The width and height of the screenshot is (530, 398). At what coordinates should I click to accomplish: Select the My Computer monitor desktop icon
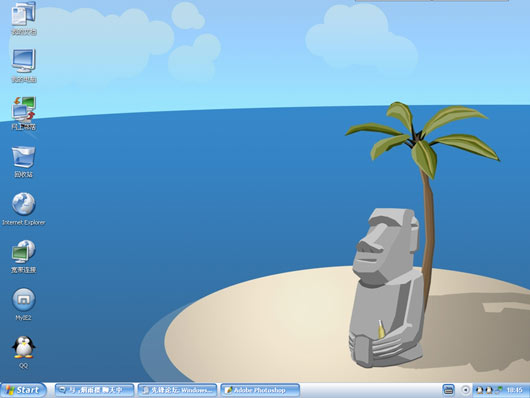click(23, 61)
